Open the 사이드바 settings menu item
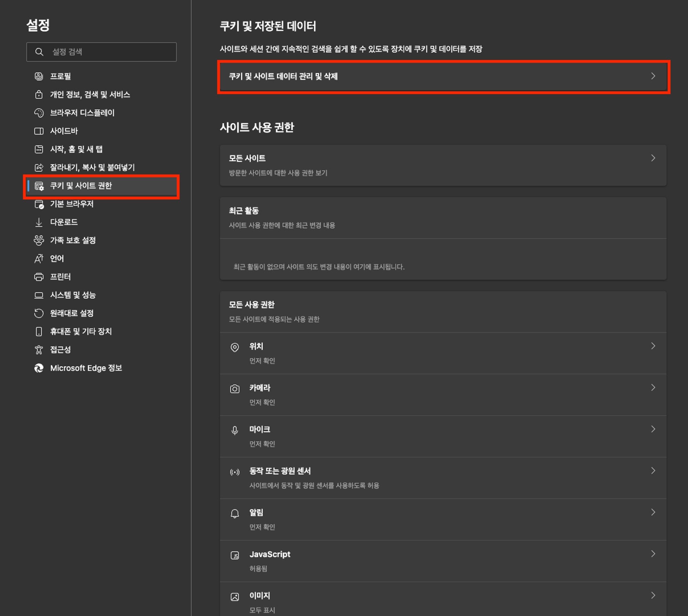688x616 pixels. point(64,131)
